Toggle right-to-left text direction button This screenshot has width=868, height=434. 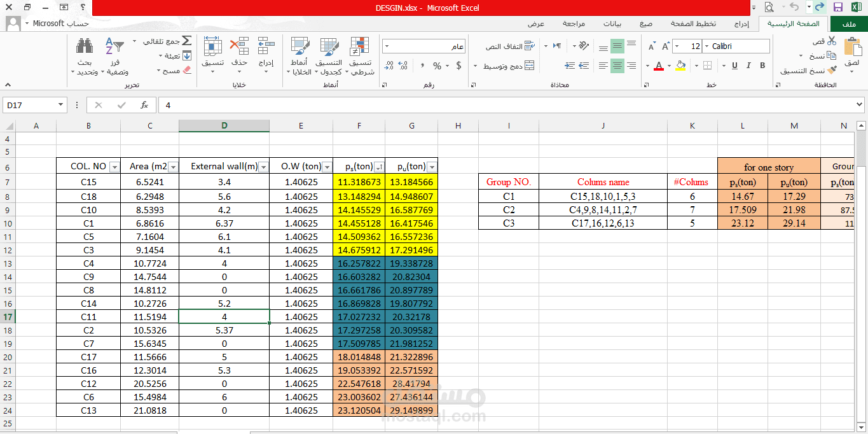(557, 46)
